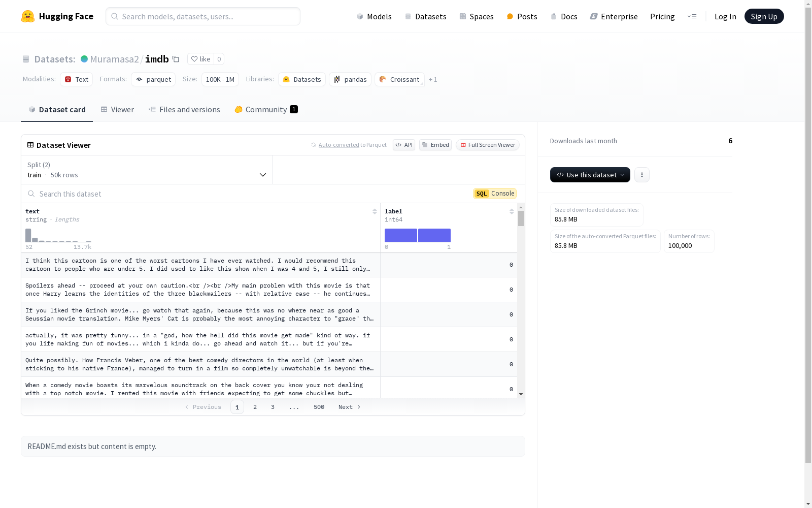Click the Datasets stack icon beside title
The image size is (812, 508).
click(26, 59)
